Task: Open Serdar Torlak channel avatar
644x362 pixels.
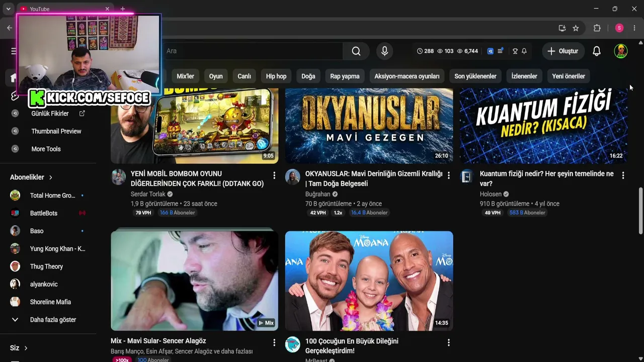Action: pyautogui.click(x=119, y=177)
